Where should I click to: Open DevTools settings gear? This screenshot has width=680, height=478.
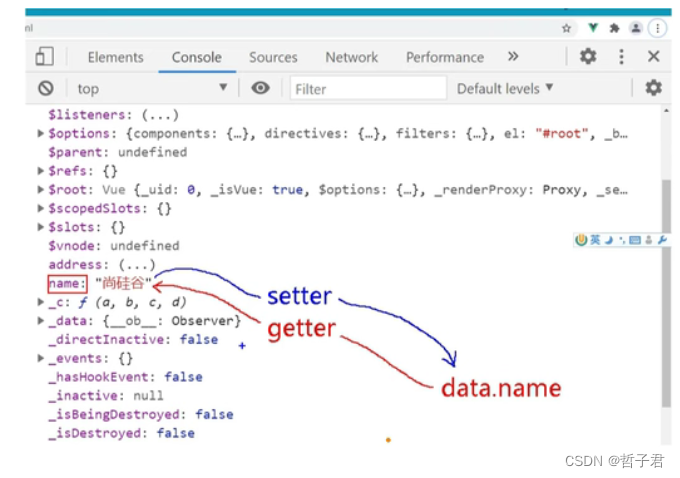(588, 56)
